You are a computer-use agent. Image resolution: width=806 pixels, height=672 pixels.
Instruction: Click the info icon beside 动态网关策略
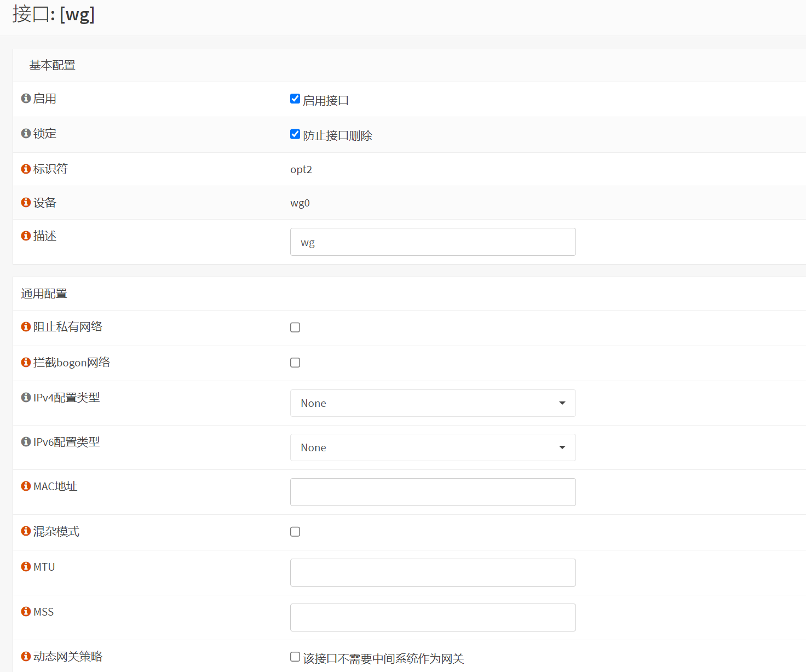(x=26, y=657)
